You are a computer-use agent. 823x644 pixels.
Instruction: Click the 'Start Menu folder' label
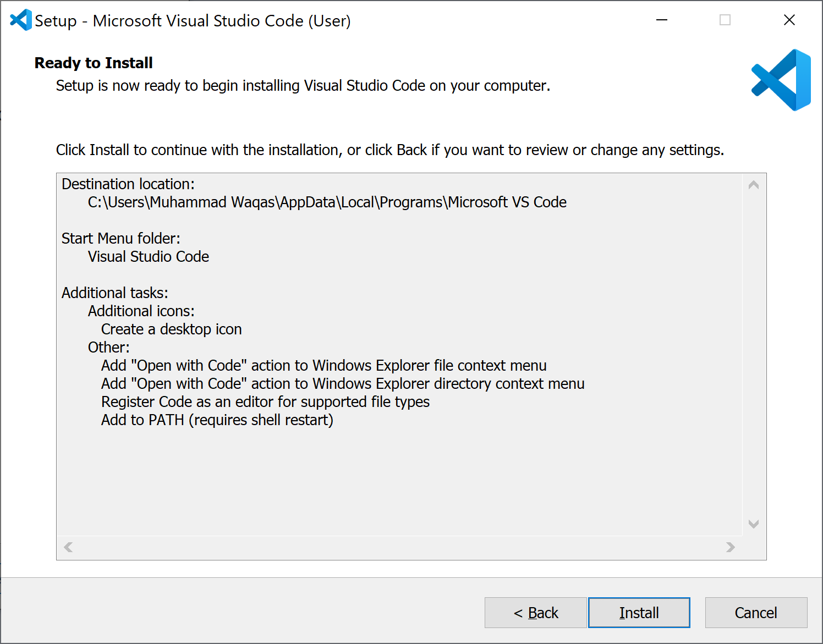[121, 239]
